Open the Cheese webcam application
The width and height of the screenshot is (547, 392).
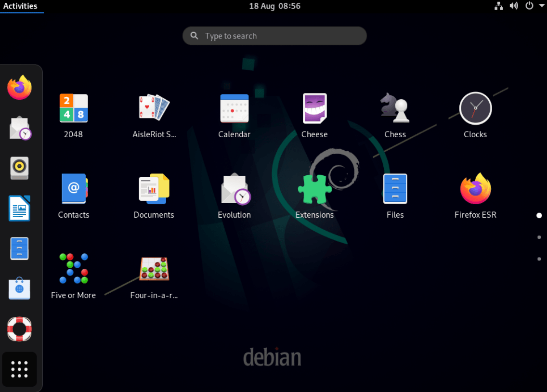pyautogui.click(x=314, y=108)
